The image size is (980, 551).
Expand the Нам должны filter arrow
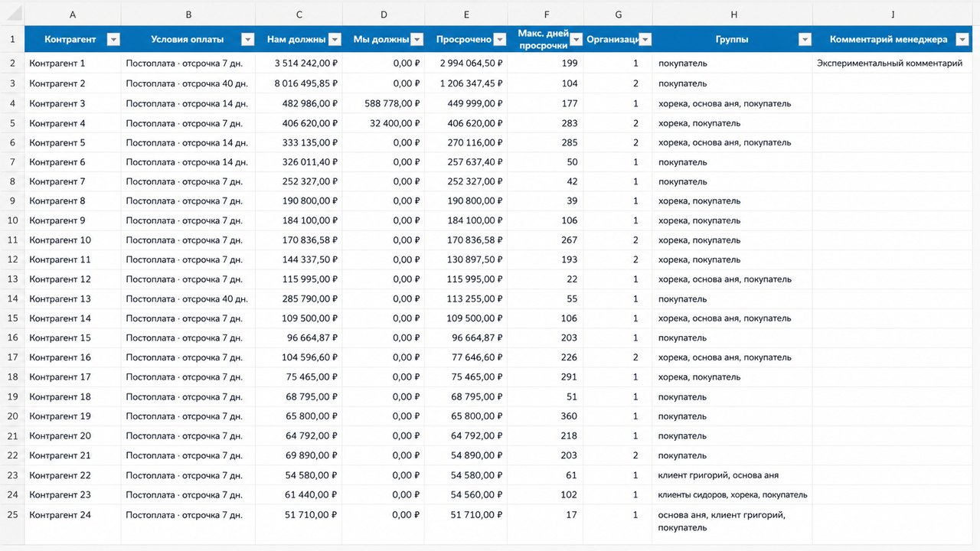pyautogui.click(x=335, y=40)
